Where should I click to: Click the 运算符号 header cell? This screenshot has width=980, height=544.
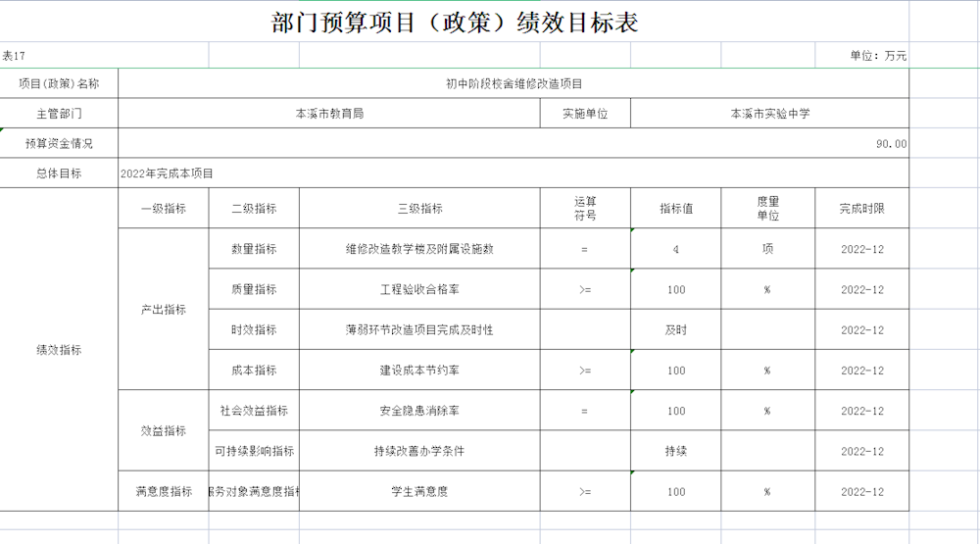pos(585,208)
